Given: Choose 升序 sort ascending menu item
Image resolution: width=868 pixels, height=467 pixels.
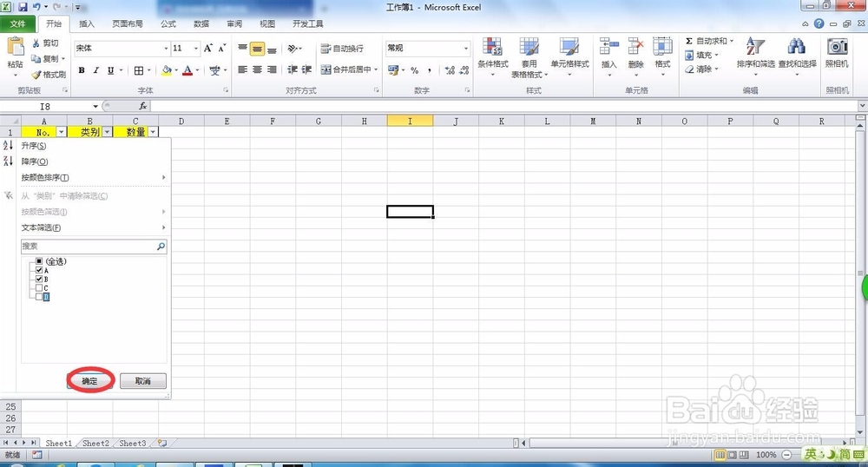Looking at the screenshot, I should click(85, 146).
